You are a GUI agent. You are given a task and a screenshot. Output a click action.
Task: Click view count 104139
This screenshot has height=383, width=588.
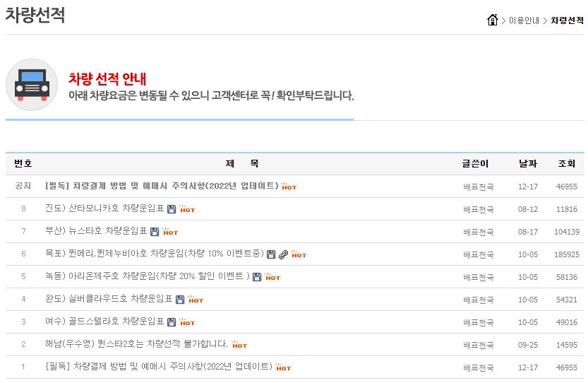[567, 232]
